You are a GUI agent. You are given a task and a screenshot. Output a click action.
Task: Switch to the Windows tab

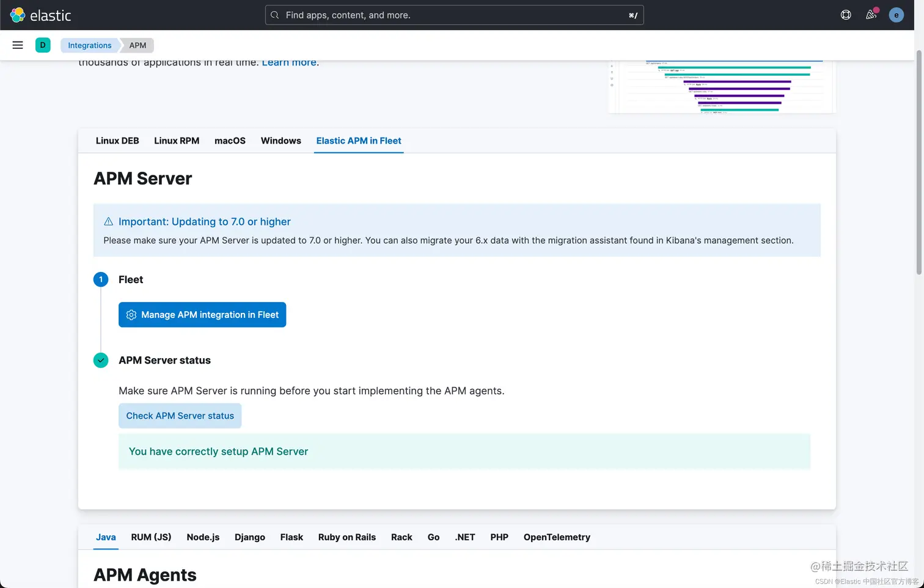[x=281, y=141]
